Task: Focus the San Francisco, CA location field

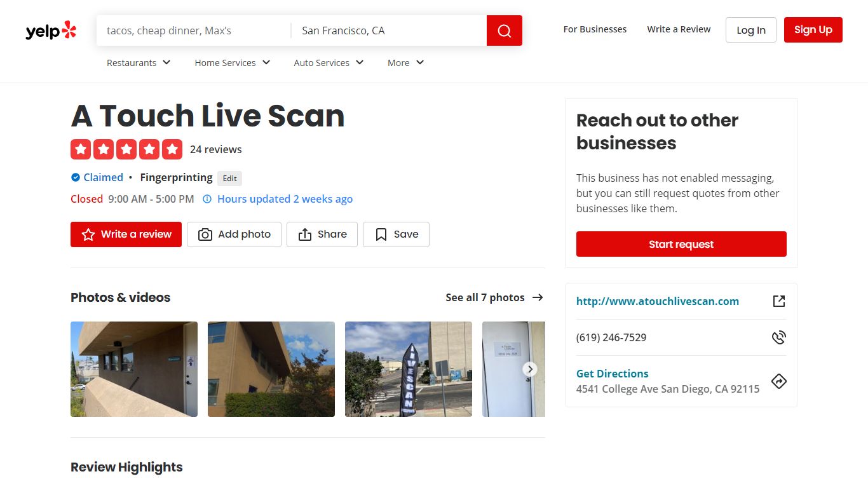Action: click(389, 30)
